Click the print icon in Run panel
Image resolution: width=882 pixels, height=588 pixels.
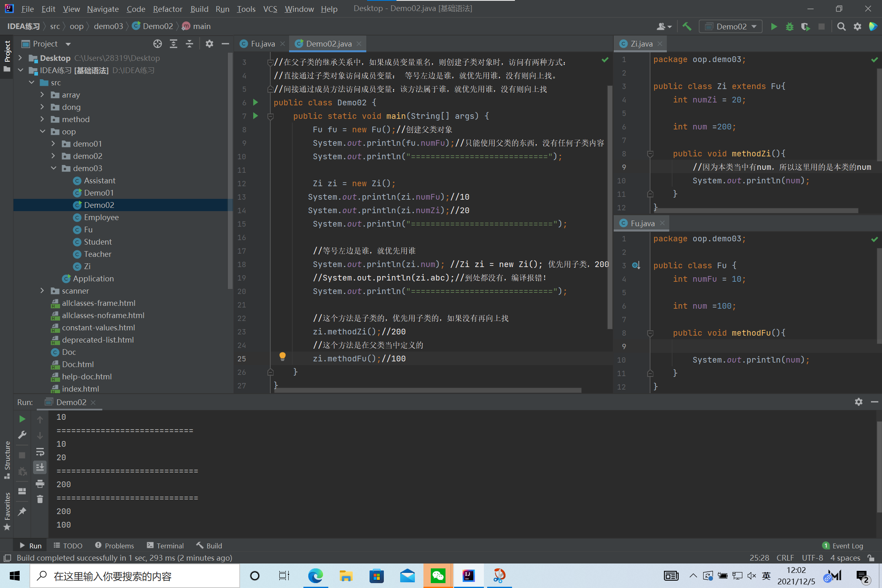tap(40, 484)
